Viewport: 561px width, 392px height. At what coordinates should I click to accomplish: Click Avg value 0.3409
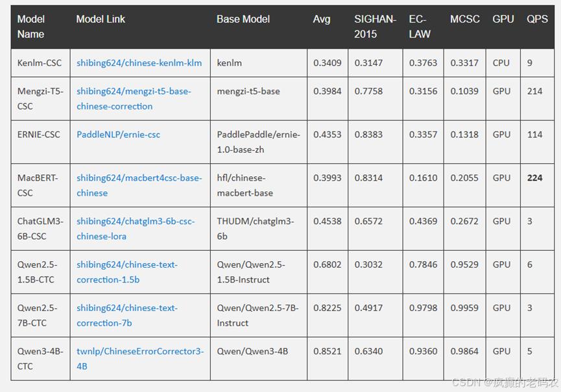point(328,63)
